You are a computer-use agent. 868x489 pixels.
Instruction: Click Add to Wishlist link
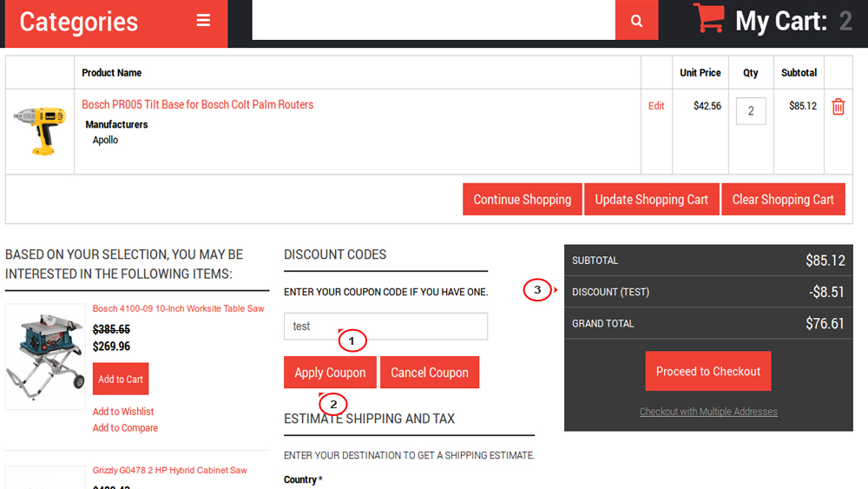point(123,412)
